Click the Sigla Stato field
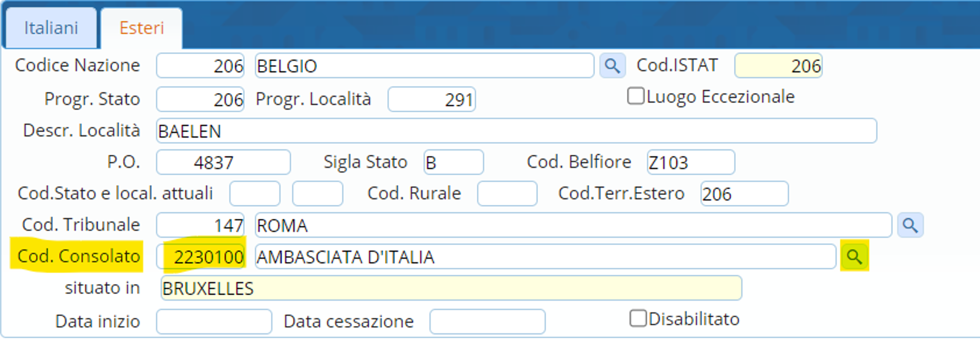Image resolution: width=980 pixels, height=342 pixels. coord(453,162)
